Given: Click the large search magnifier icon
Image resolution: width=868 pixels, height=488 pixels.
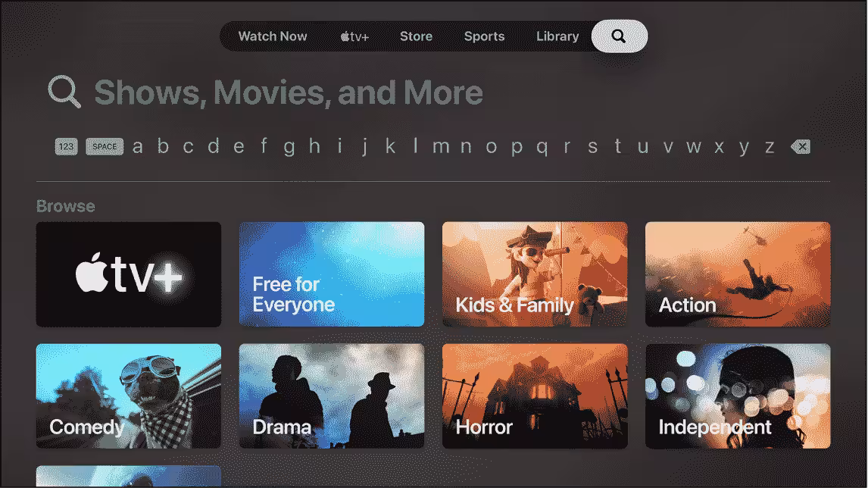Looking at the screenshot, I should [x=65, y=92].
